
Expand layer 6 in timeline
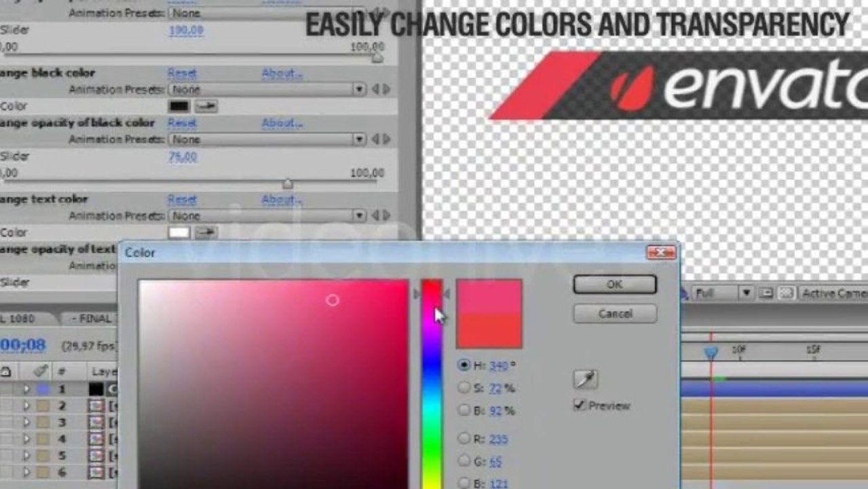pos(26,471)
